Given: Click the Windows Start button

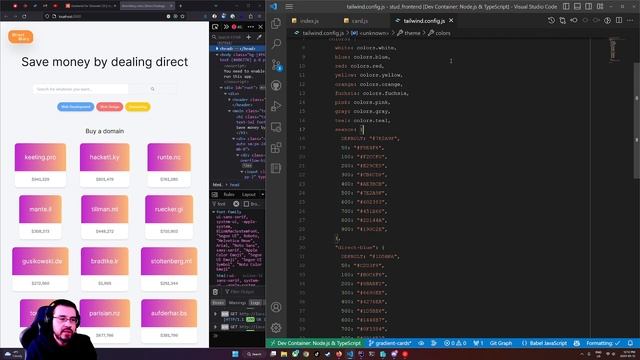Looking at the screenshot, I should coord(236,354).
